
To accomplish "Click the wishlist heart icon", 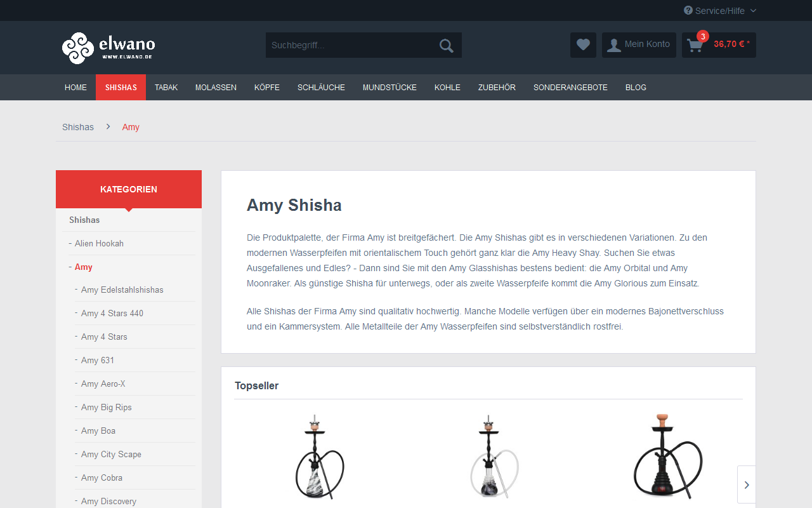I will (583, 45).
